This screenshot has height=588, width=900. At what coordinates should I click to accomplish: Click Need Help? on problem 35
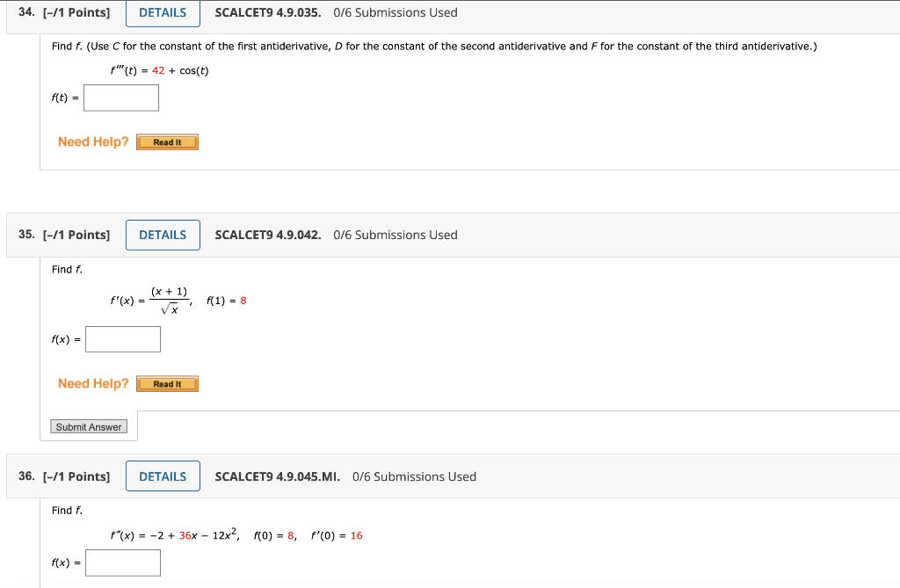pos(93,383)
